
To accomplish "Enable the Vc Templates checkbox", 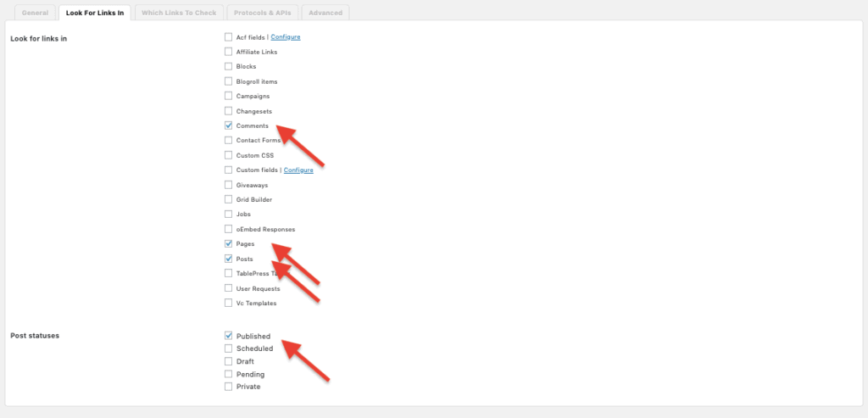I will [x=229, y=303].
